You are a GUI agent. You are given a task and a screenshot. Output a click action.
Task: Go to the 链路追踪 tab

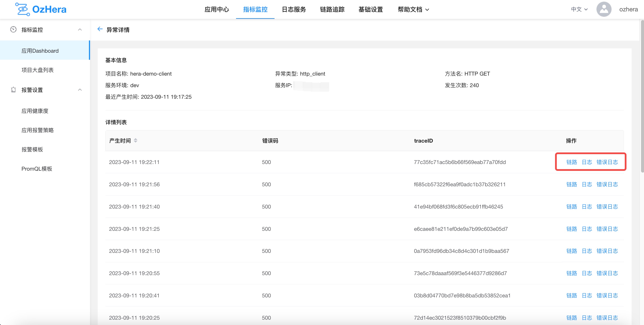coord(332,9)
